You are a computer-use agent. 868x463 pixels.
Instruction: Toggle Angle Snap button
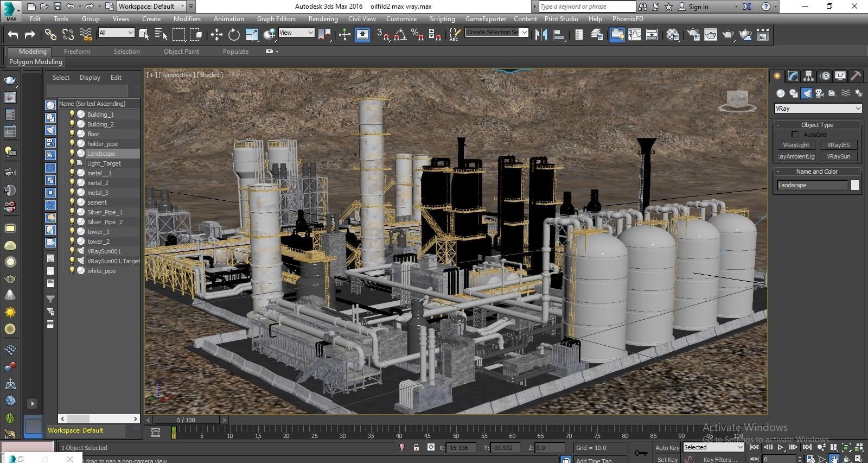(x=400, y=35)
